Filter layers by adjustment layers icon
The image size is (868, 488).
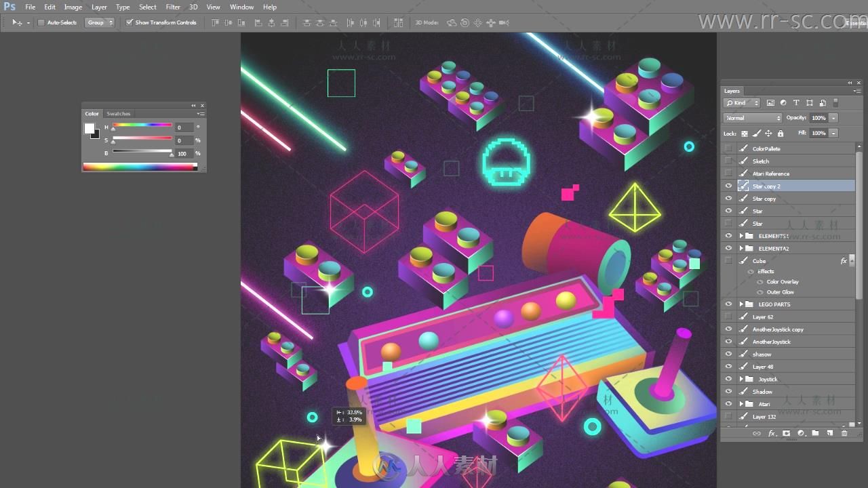pos(783,103)
